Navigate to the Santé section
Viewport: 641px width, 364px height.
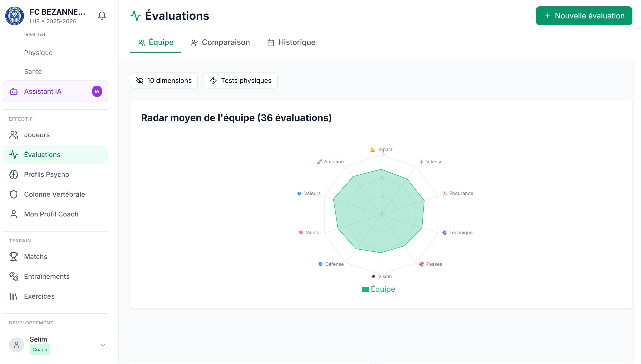(33, 72)
